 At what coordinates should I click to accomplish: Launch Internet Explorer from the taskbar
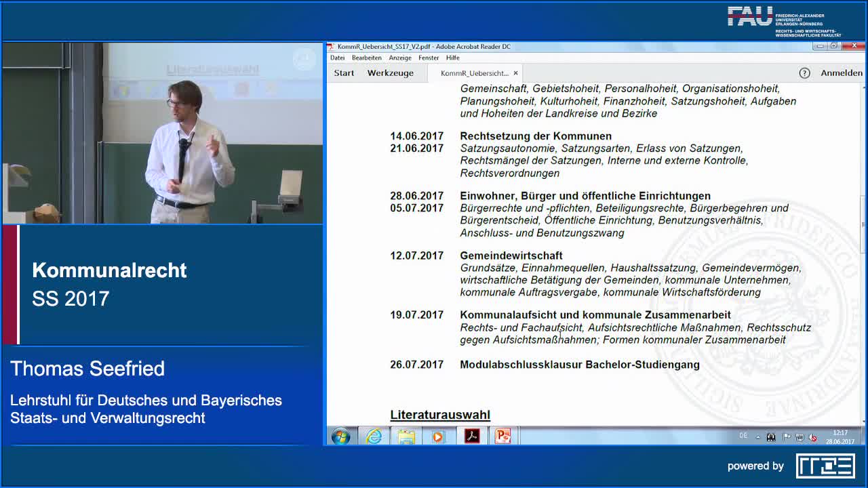(x=374, y=436)
